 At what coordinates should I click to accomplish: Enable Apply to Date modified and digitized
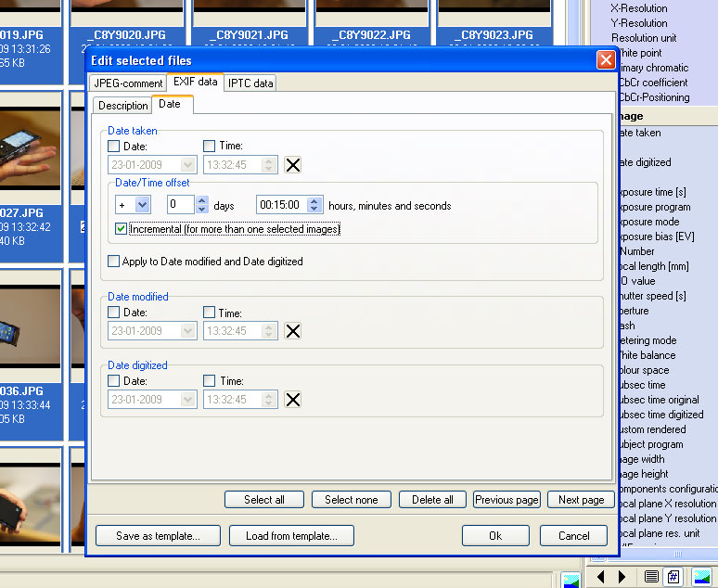click(114, 262)
